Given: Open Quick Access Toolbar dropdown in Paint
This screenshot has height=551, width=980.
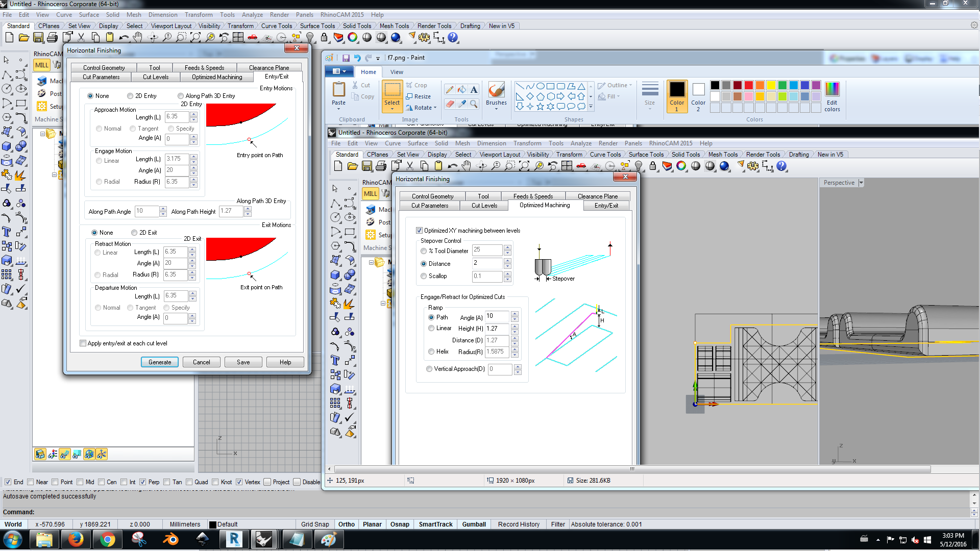Looking at the screenshot, I should tap(378, 58).
